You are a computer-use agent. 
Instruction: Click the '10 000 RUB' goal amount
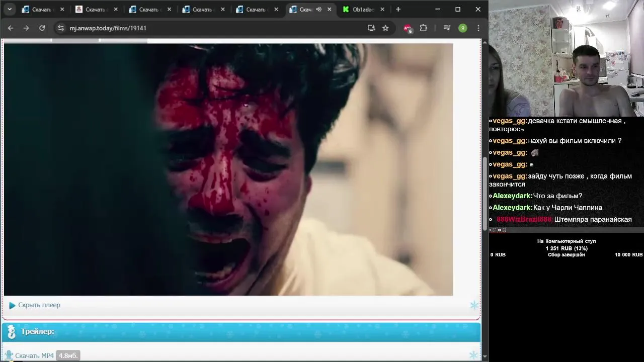click(x=628, y=255)
